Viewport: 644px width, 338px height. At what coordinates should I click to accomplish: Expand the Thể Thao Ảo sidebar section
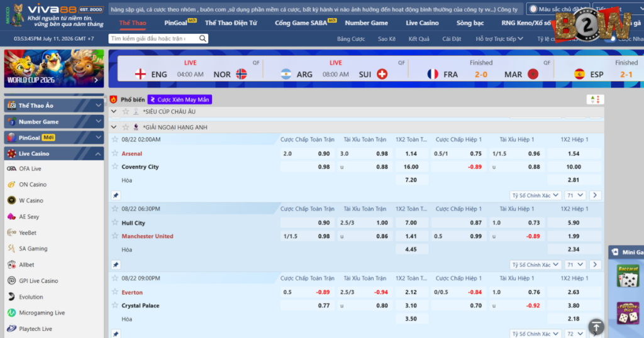tap(54, 106)
